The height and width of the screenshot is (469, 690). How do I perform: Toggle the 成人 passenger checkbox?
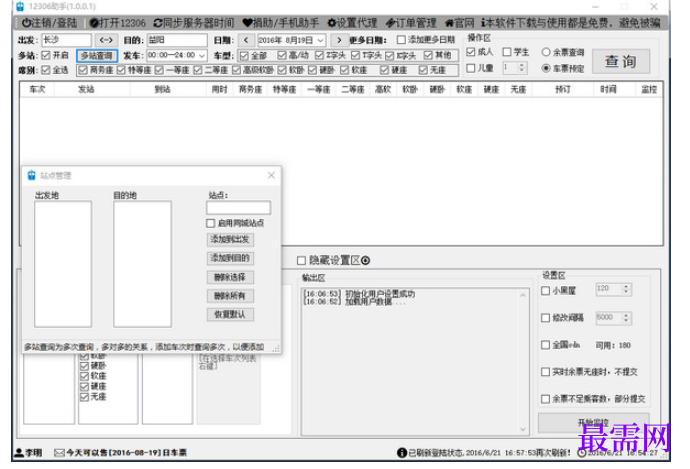tap(470, 52)
